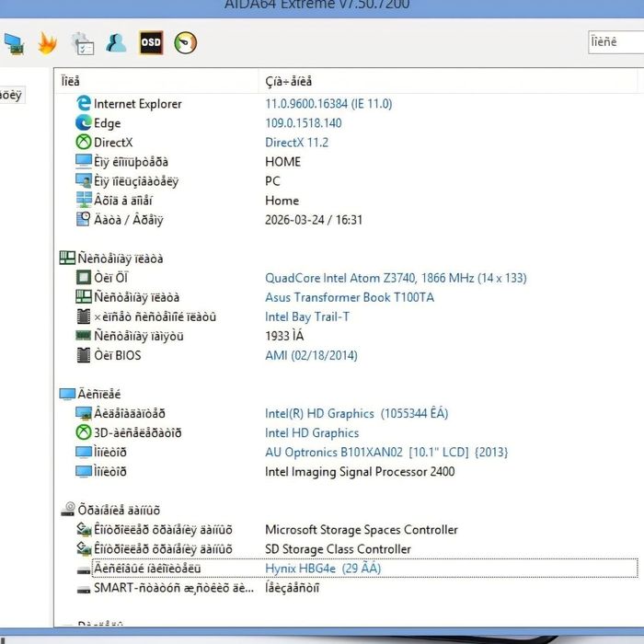
Task: Click the monitor icon on AU Optronics row
Action: 84,452
